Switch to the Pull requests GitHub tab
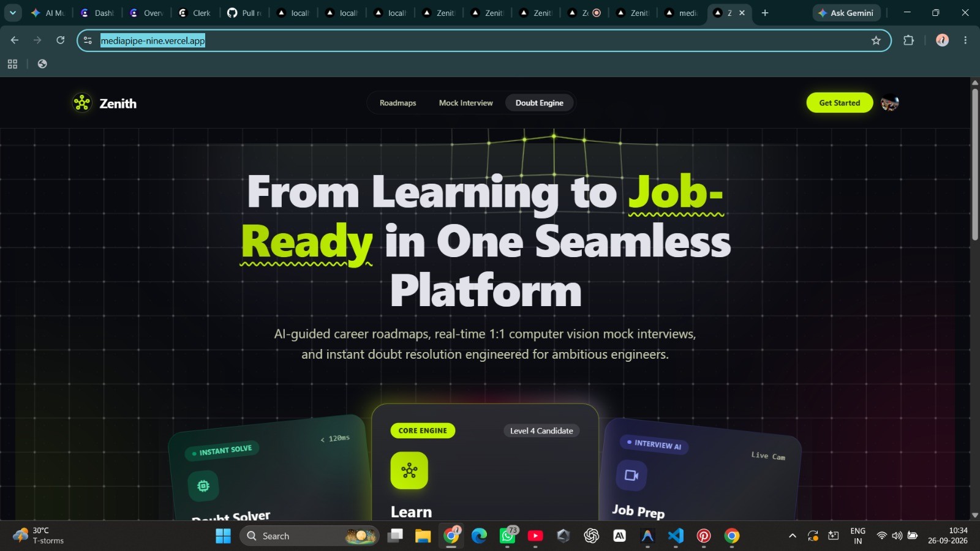Viewport: 980px width, 551px height. (x=244, y=13)
